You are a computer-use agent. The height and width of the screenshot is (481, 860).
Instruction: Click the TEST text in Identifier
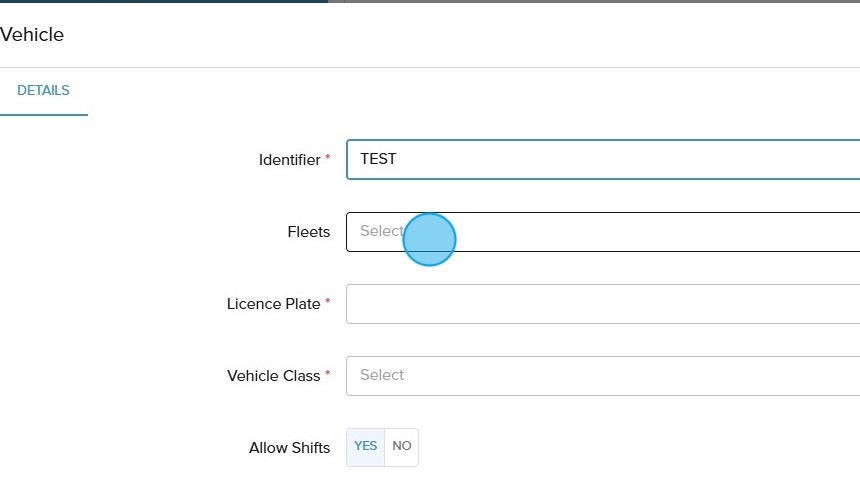[x=378, y=159]
